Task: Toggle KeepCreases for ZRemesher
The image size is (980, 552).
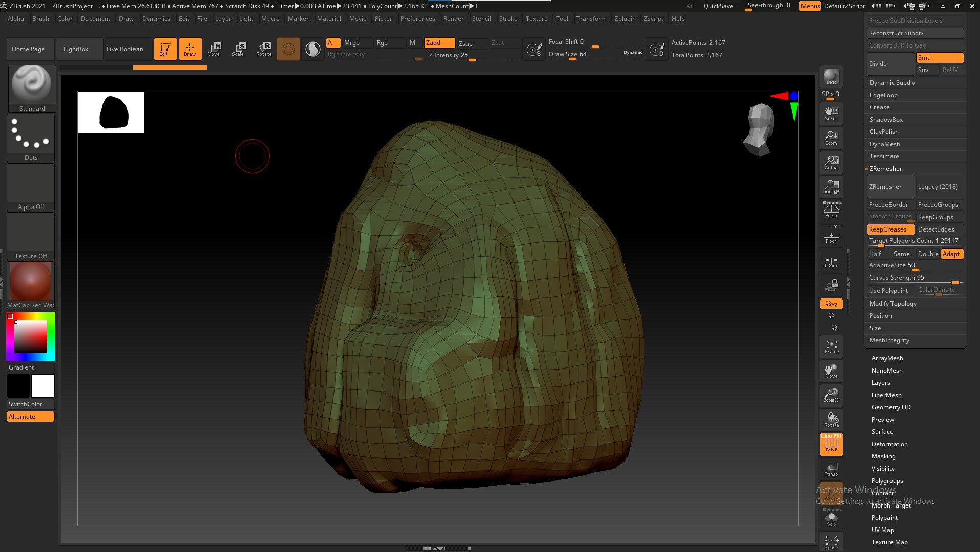Action: click(x=890, y=229)
